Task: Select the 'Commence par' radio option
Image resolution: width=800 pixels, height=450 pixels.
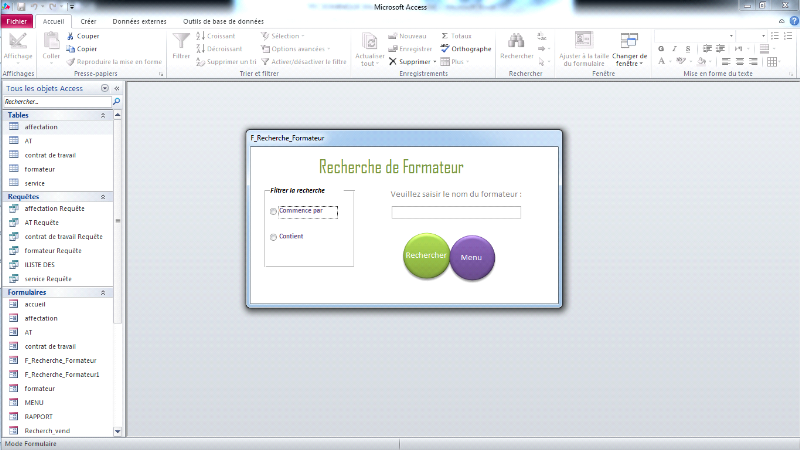Action: pos(274,211)
